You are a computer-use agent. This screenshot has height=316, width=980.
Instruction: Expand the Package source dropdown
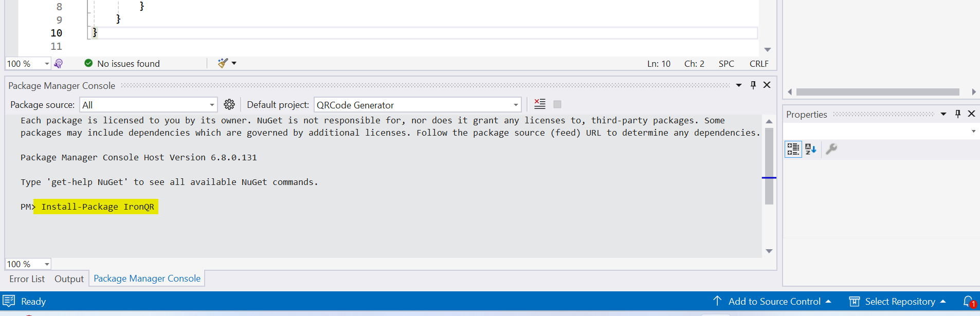[212, 105]
